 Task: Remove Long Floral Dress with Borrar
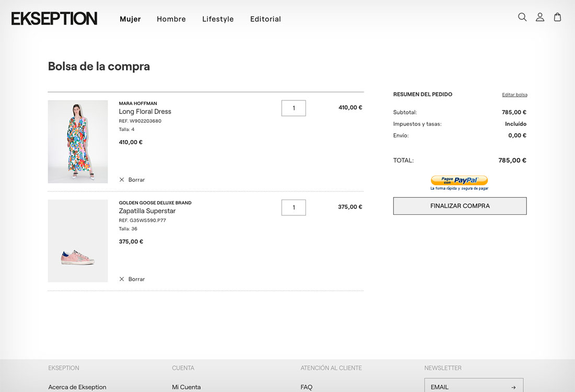[132, 180]
